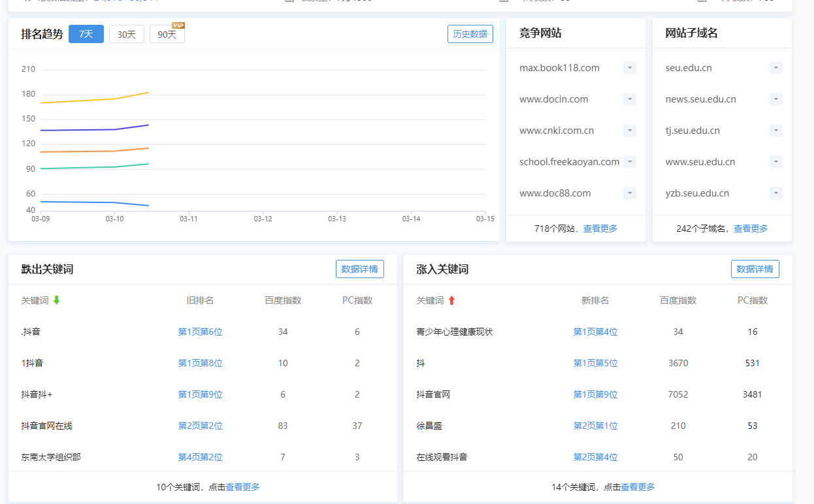Image resolution: width=814 pixels, height=504 pixels.
Task: Click PC index value 3481
Action: (x=753, y=394)
